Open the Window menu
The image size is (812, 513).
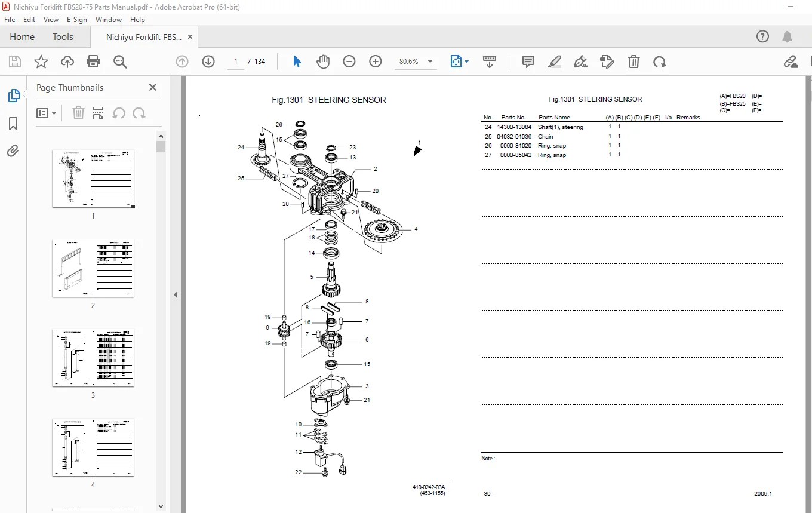(109, 20)
